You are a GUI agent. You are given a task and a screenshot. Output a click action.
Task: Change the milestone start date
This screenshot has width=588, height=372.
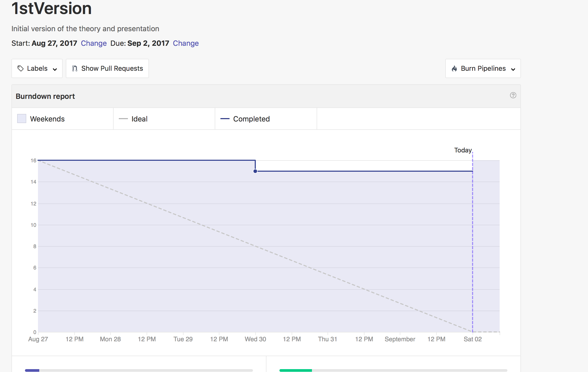click(x=94, y=43)
